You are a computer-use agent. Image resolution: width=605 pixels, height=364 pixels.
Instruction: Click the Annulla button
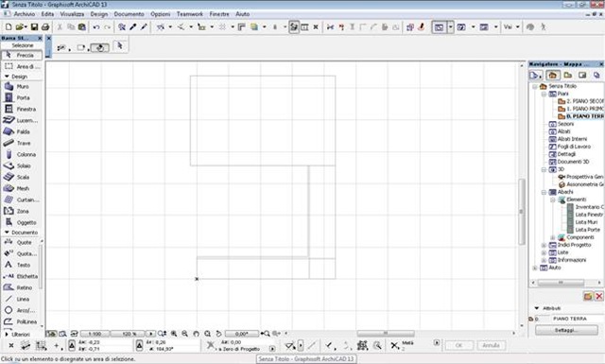(491, 345)
